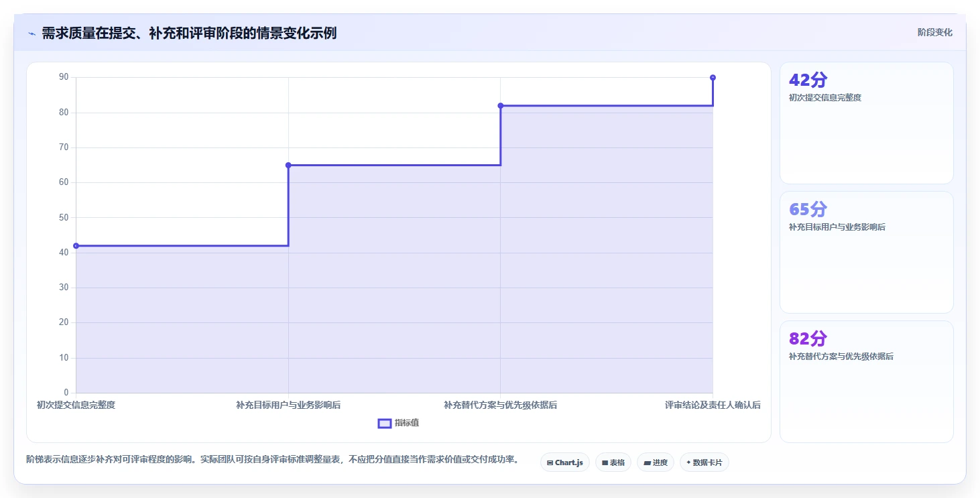Image resolution: width=980 pixels, height=498 pixels.
Task: Select the 数据卡片 tag chip
Action: 704,462
